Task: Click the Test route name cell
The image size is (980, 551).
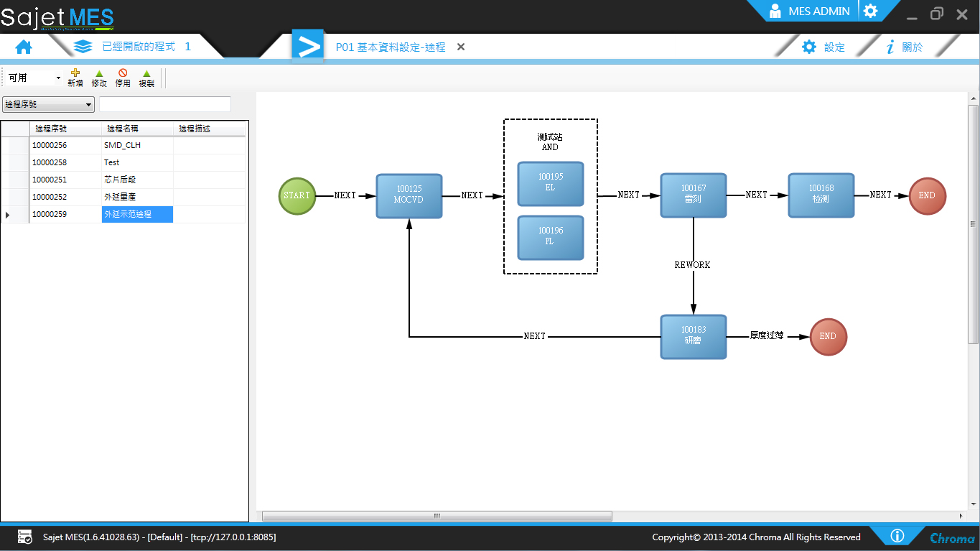Action: (x=137, y=162)
